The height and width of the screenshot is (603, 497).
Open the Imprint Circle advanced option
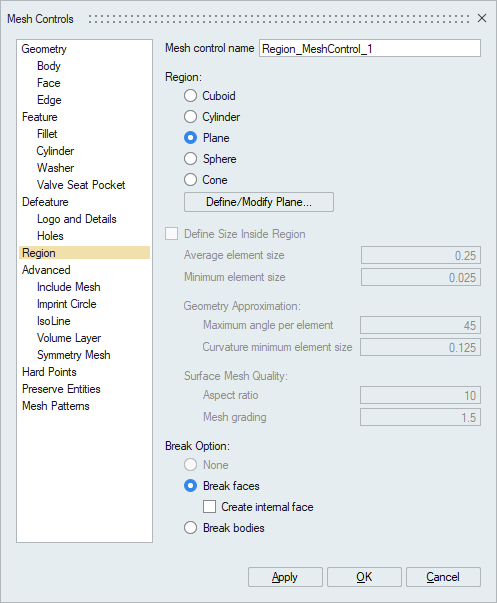point(67,304)
